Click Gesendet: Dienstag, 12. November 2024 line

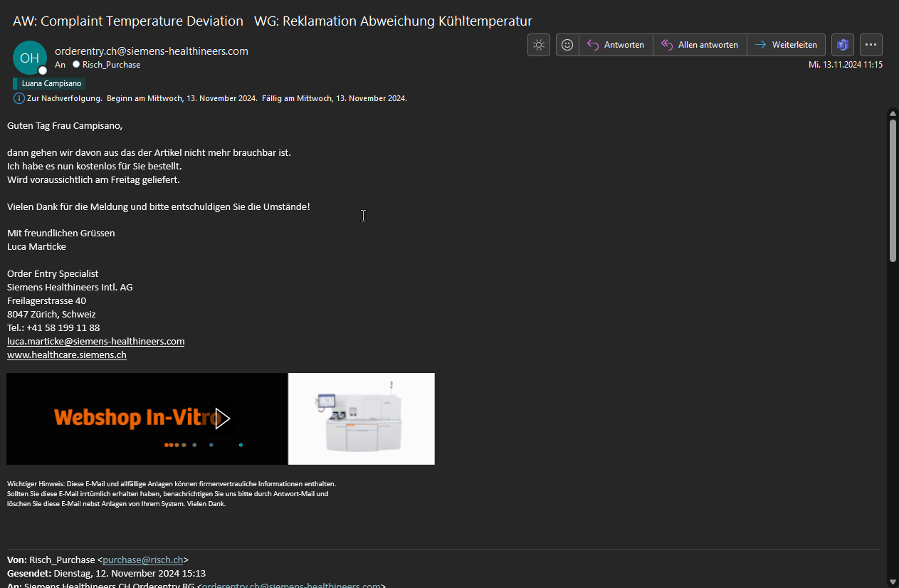[107, 573]
